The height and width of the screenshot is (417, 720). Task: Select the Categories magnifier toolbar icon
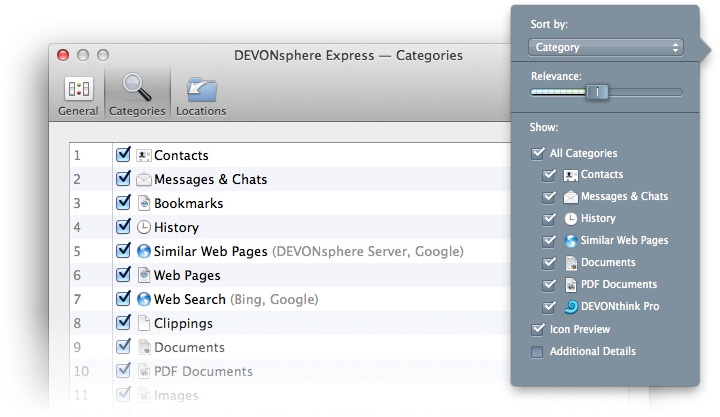tap(136, 94)
